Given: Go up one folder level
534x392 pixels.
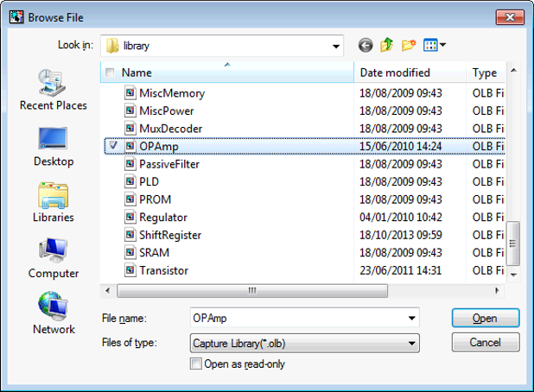Looking at the screenshot, I should (387, 45).
